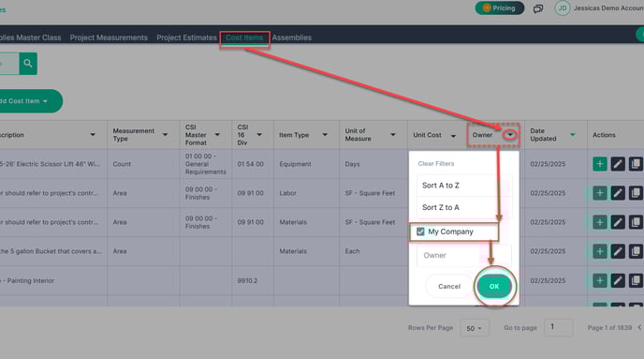Edit the Electric Scissor Lift row
644x359 pixels.
point(618,164)
